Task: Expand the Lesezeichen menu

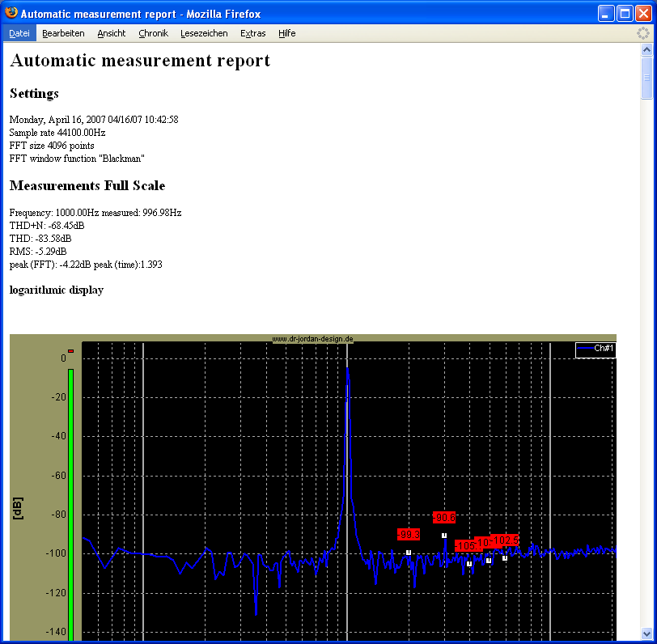Action: [x=204, y=33]
